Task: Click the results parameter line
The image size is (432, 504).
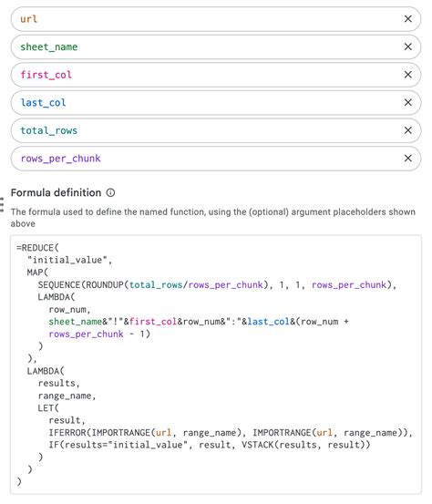Action: pos(58,384)
